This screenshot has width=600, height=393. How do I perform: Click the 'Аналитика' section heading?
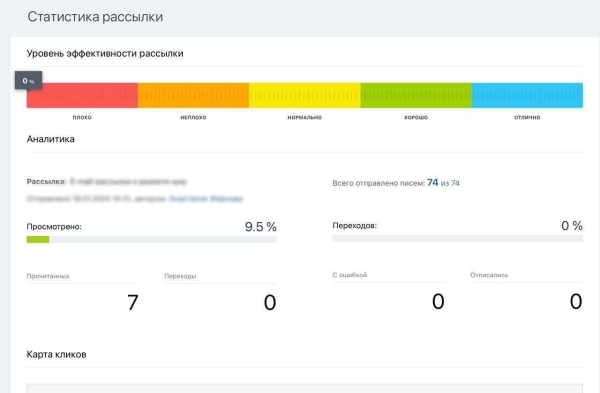pos(51,139)
